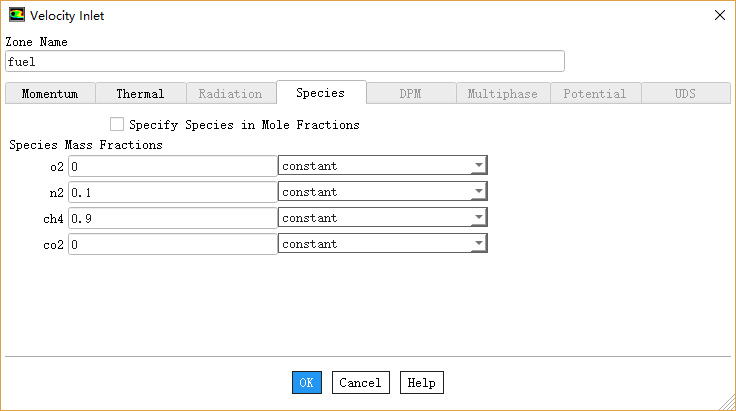The height and width of the screenshot is (411, 736).
Task: Expand the n2 profile type dropdown
Action: pyautogui.click(x=479, y=192)
